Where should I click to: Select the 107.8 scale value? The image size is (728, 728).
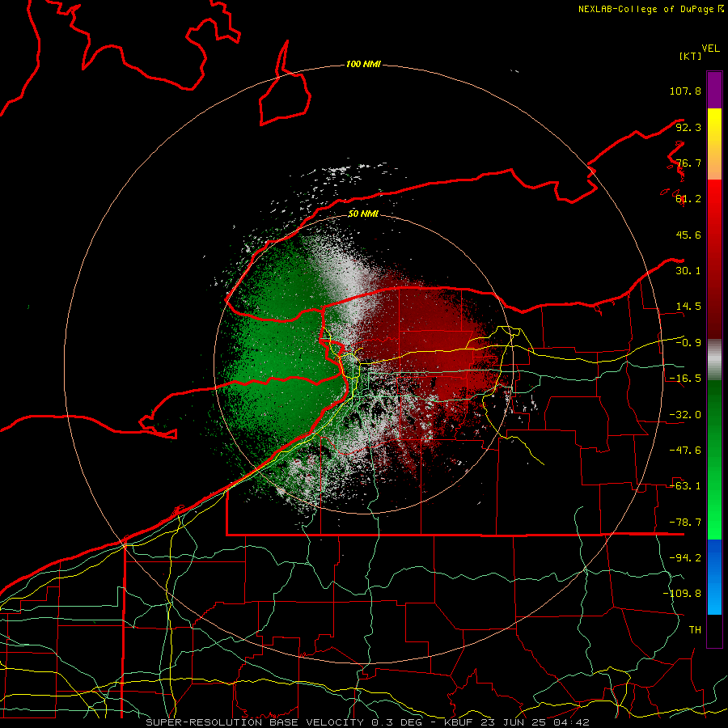(685, 91)
